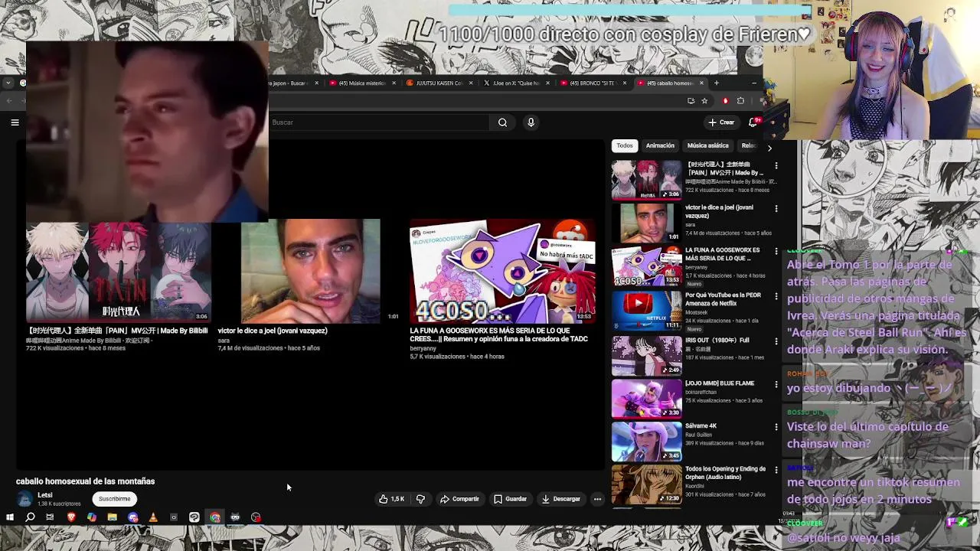Open YouTube notifications bell
Image resolution: width=980 pixels, height=551 pixels.
[753, 122]
